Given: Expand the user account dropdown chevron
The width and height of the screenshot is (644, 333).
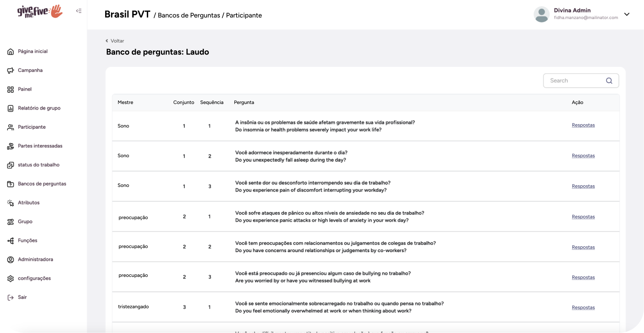Looking at the screenshot, I should pyautogui.click(x=627, y=14).
